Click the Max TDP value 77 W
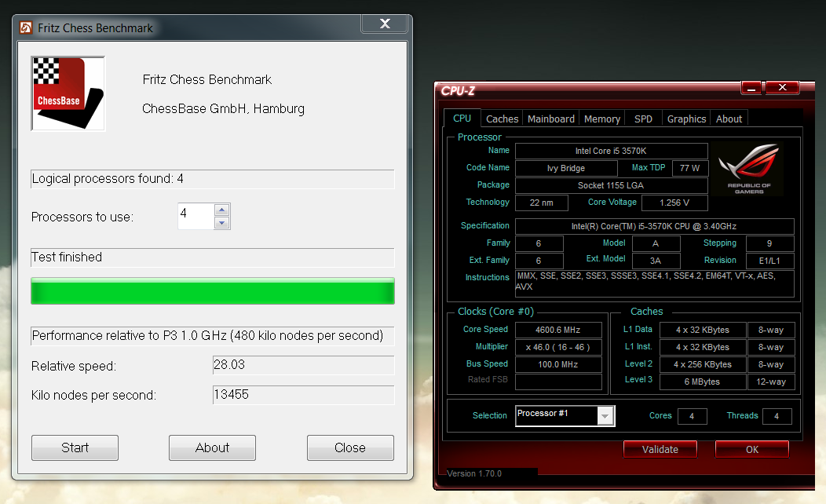The width and height of the screenshot is (826, 504). [x=689, y=168]
